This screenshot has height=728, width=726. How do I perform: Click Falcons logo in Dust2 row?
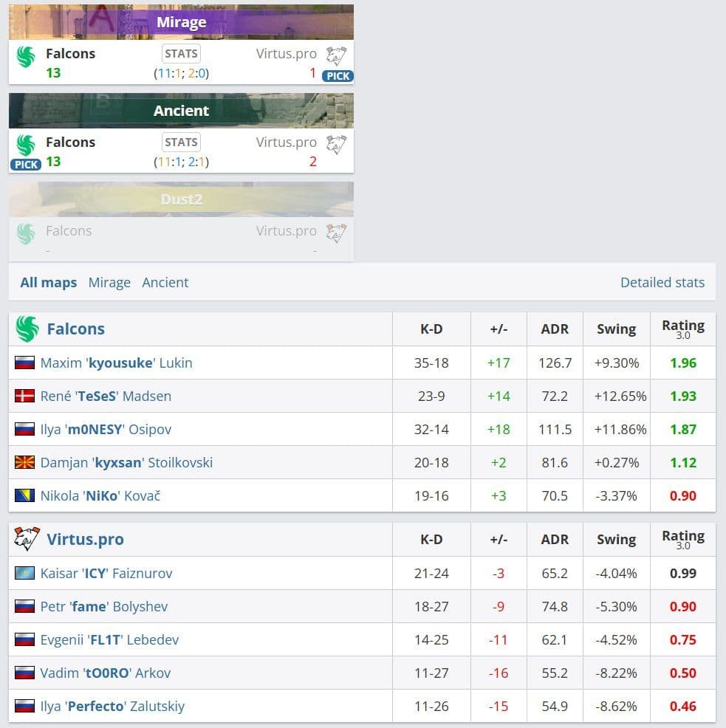coord(26,234)
